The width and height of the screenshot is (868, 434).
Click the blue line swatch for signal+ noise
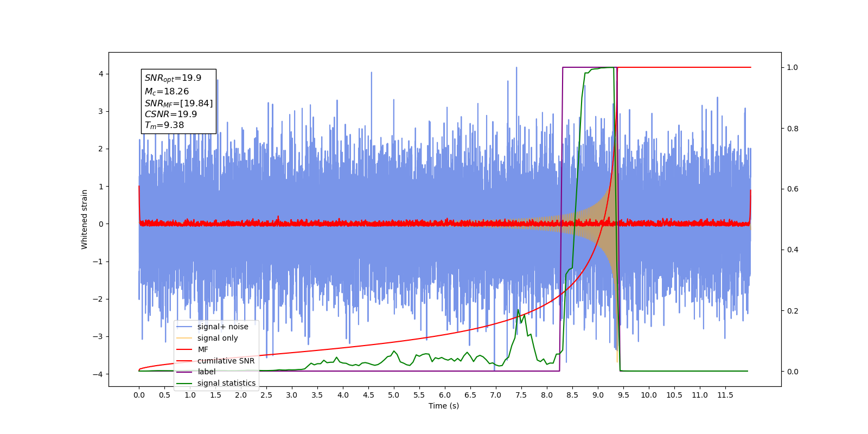tap(184, 327)
